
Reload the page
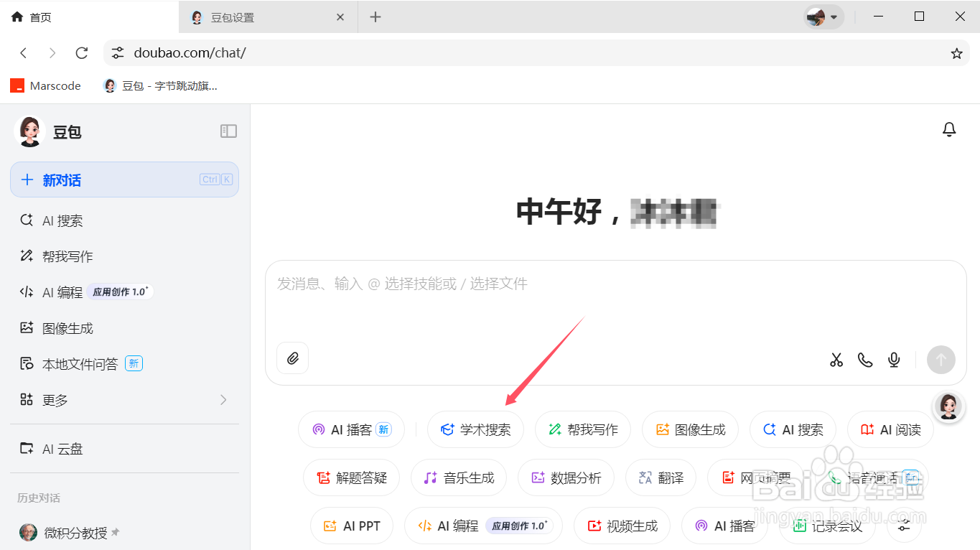point(82,53)
